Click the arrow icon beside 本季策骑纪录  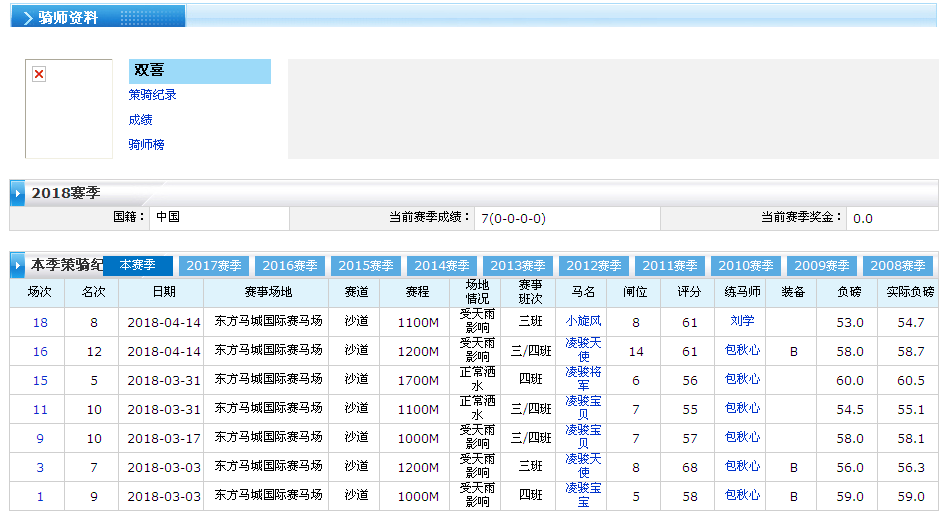pos(18,266)
